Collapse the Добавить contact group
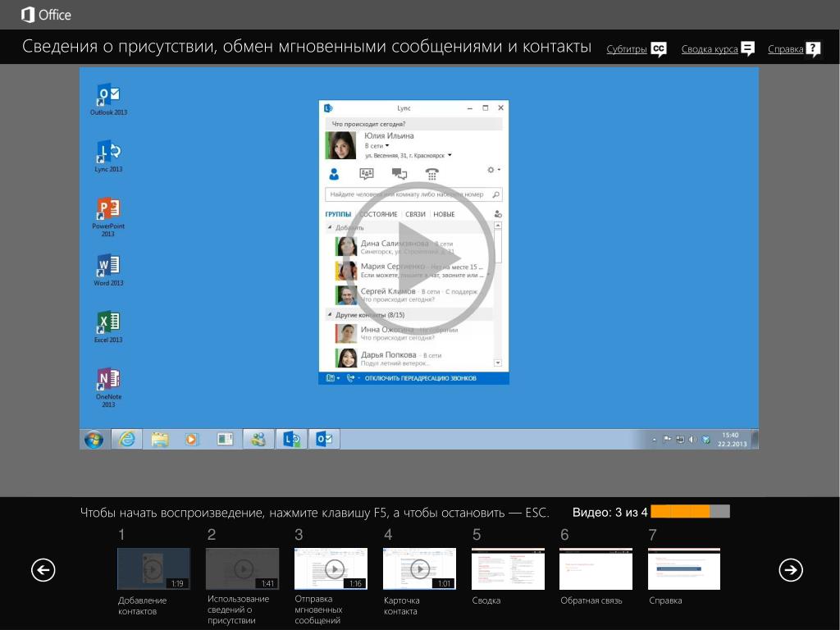 [330, 227]
